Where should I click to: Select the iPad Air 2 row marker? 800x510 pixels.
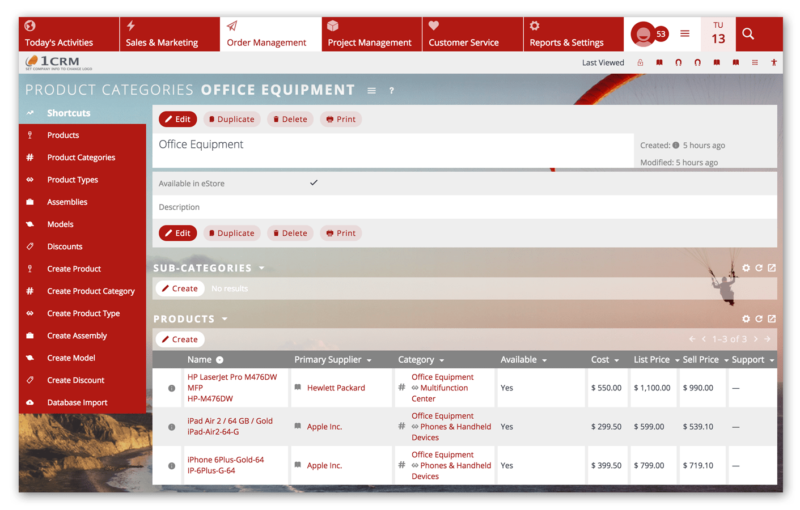pyautogui.click(x=171, y=427)
